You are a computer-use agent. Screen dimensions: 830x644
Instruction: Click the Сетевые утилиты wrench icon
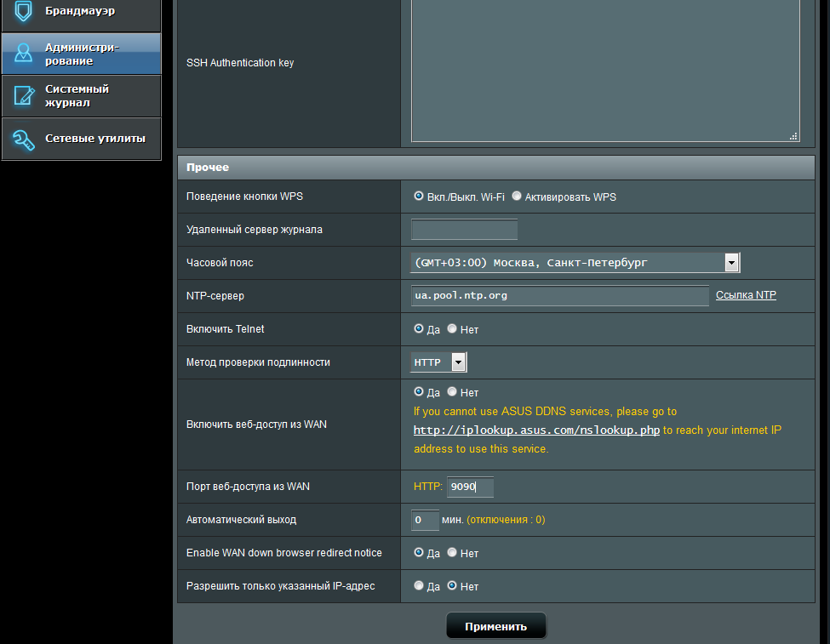23,140
